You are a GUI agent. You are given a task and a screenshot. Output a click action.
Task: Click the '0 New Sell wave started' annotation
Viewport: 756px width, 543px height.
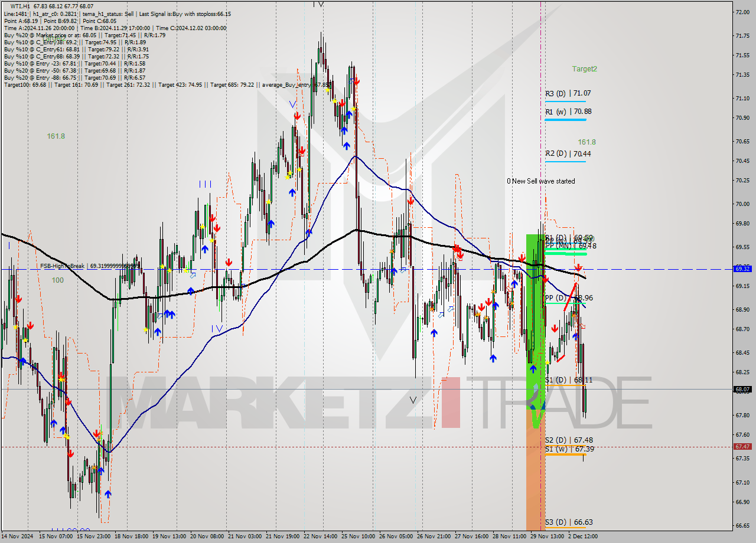(x=540, y=181)
